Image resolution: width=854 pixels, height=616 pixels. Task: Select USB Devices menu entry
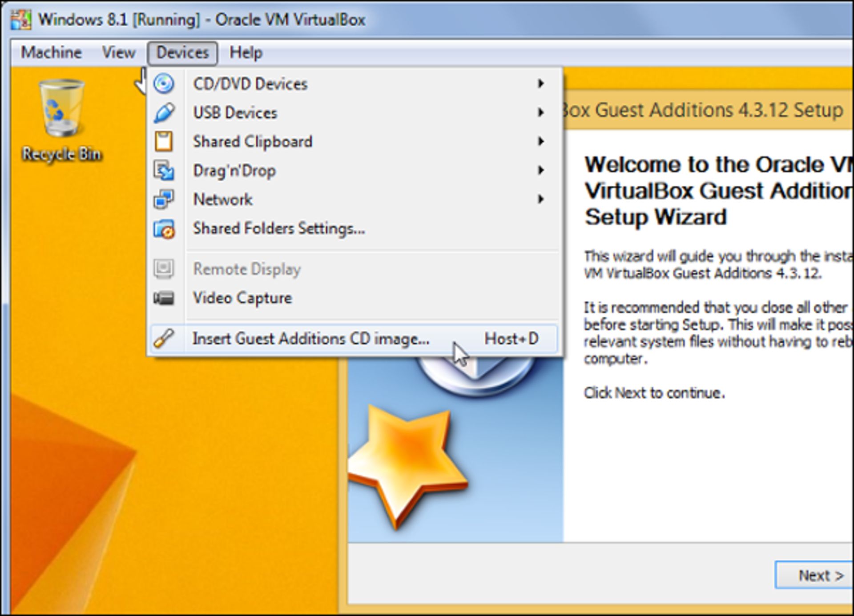[354, 112]
